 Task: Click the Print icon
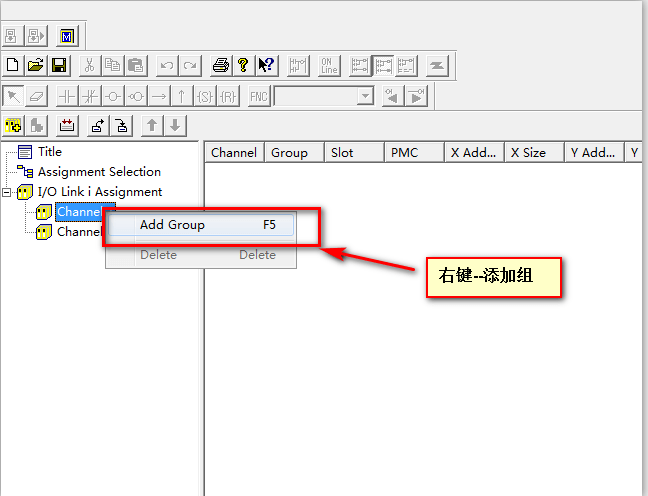[x=221, y=66]
